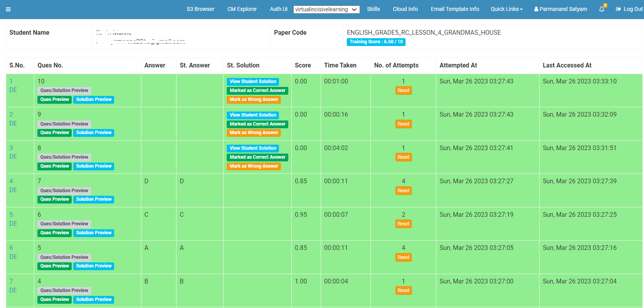Image resolution: width=644 pixels, height=308 pixels.
Task: Open S3 Browser menu item
Action: tap(200, 9)
